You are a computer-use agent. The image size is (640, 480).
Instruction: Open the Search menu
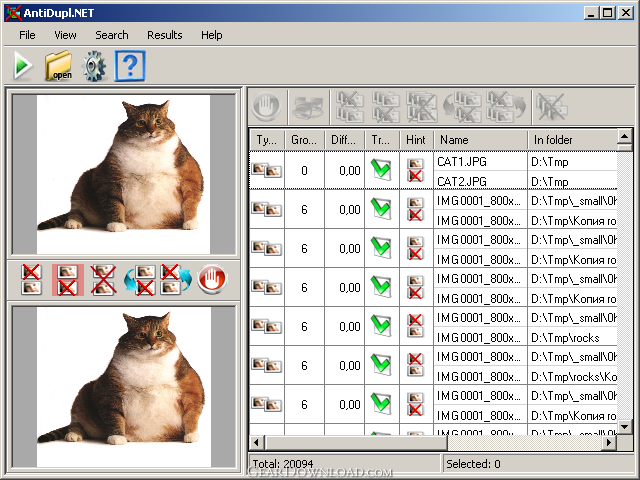tap(111, 35)
